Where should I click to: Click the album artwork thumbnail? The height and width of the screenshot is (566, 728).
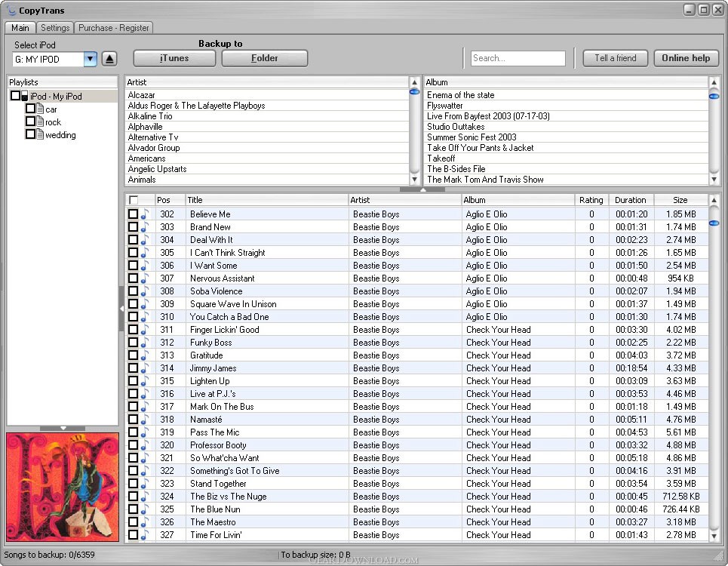(x=63, y=487)
